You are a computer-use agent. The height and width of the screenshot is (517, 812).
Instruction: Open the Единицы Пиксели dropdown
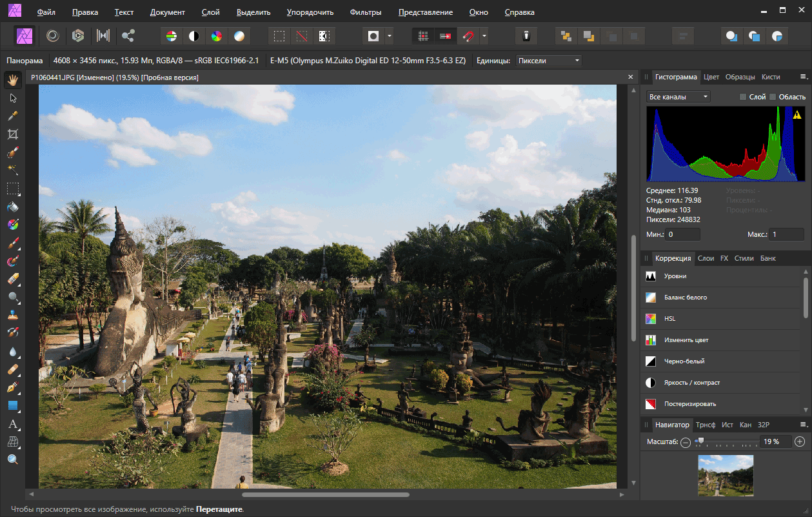click(x=548, y=61)
